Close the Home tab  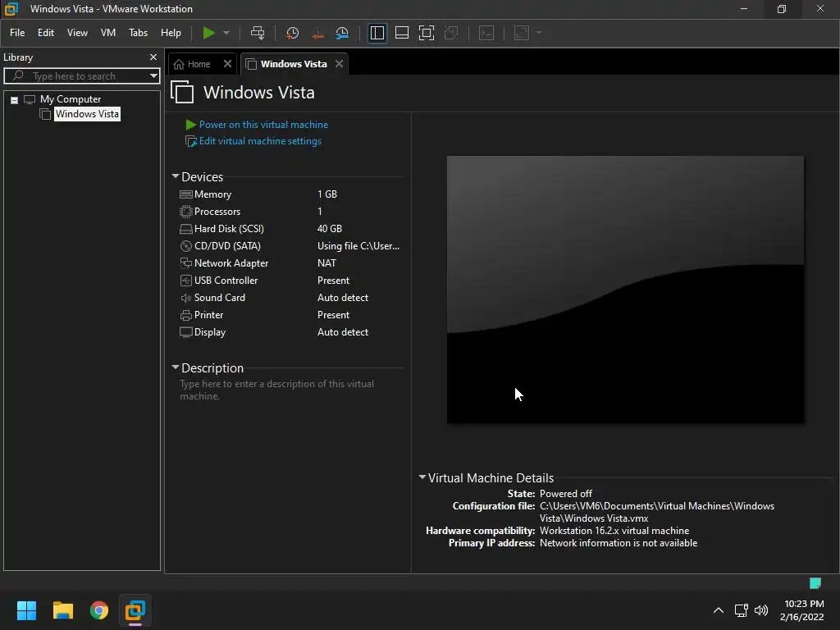click(x=228, y=64)
